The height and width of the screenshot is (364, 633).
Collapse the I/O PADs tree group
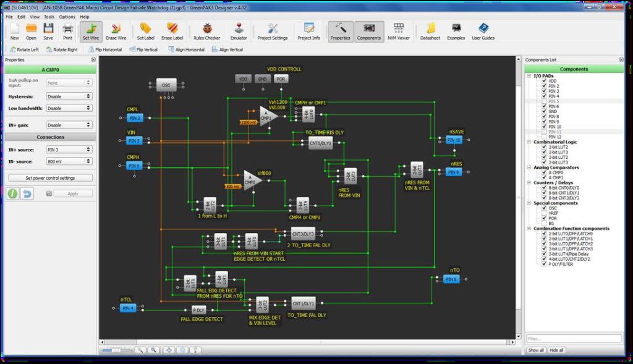click(x=529, y=76)
